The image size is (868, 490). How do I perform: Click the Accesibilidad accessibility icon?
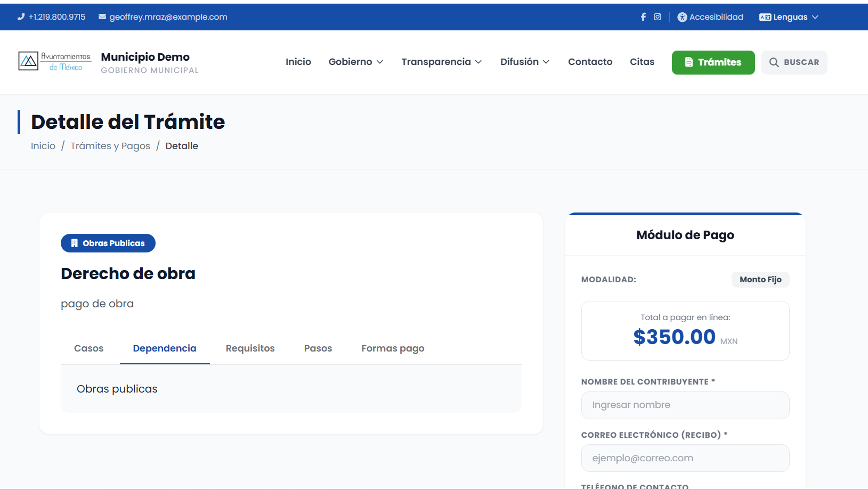click(682, 17)
